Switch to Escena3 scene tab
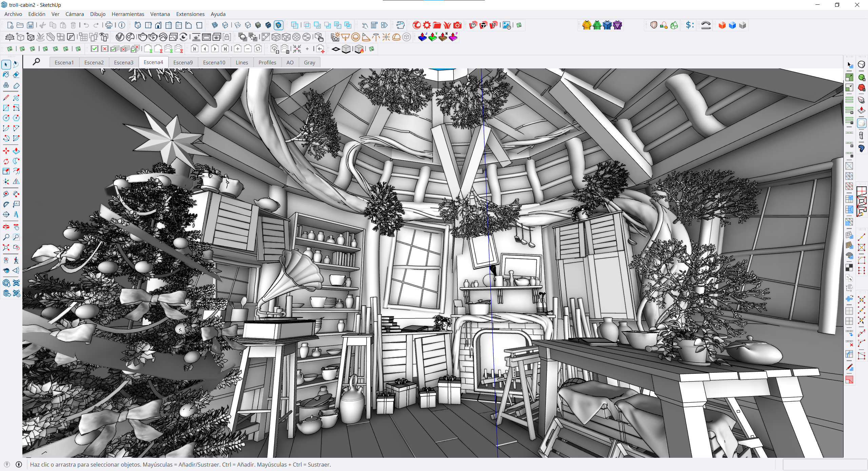 coord(124,62)
